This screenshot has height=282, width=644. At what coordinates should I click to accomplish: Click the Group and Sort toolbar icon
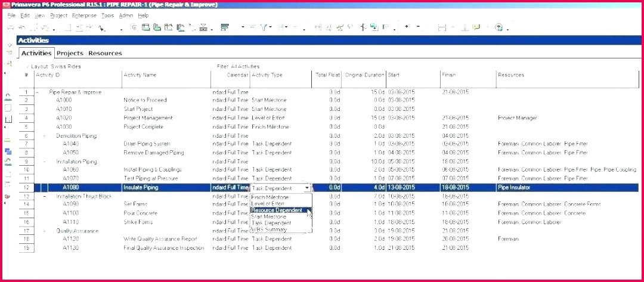(x=225, y=27)
